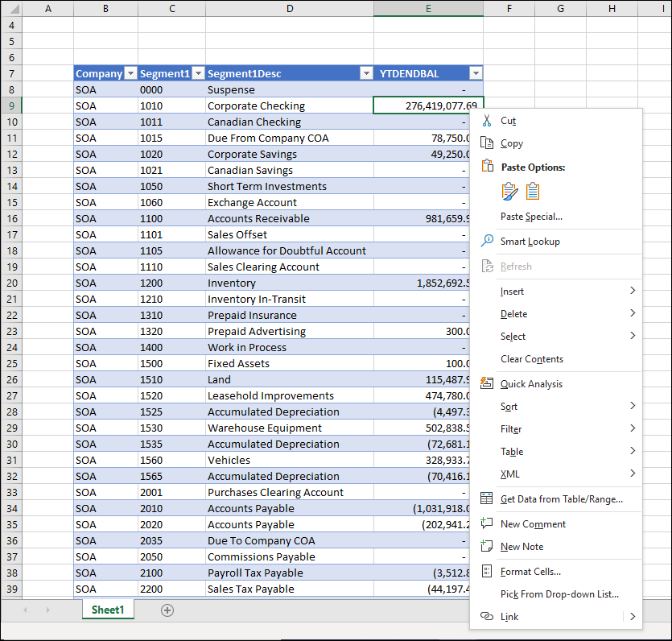The width and height of the screenshot is (672, 641).
Task: Click the 276,419,077.69 balance cell
Action: [428, 106]
